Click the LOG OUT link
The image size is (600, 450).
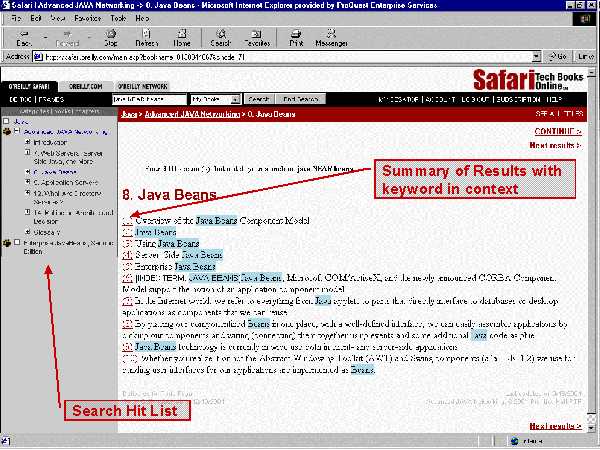pos(475,99)
